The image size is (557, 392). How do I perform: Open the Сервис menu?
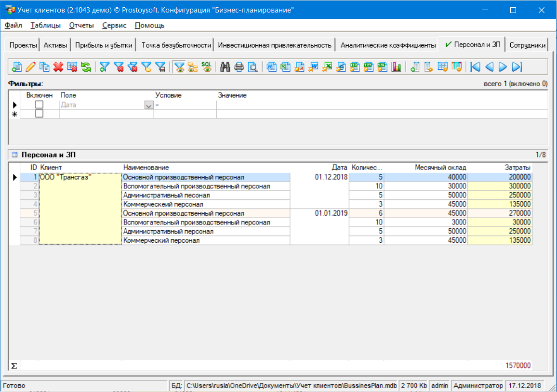pyautogui.click(x=114, y=25)
